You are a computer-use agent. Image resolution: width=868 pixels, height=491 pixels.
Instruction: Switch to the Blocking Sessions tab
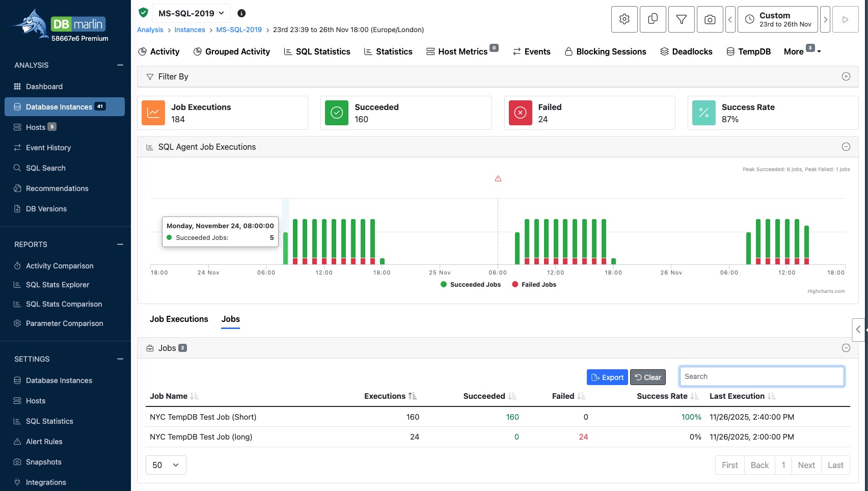click(x=605, y=51)
